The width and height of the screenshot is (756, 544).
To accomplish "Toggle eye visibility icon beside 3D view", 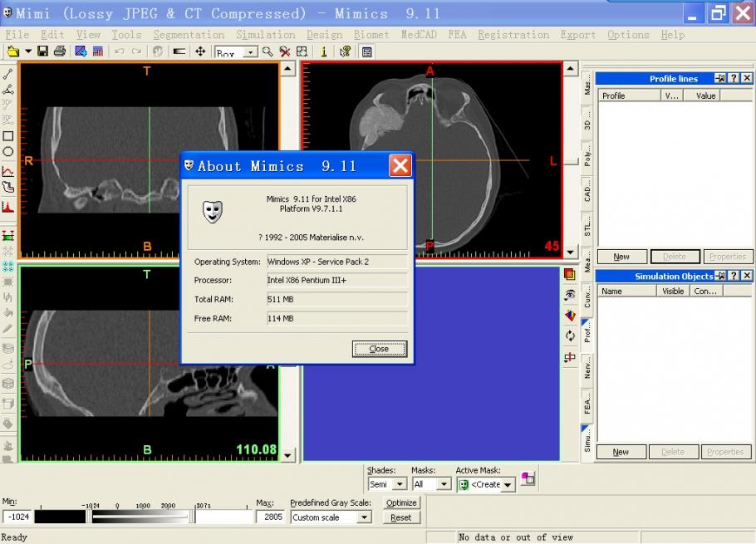I will coord(570,295).
